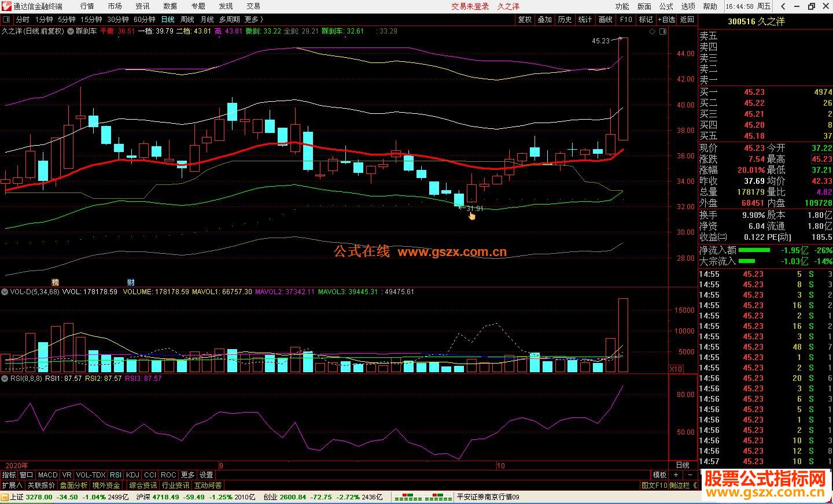
Task: Click the 画线 drawing button
Action: 606,20
